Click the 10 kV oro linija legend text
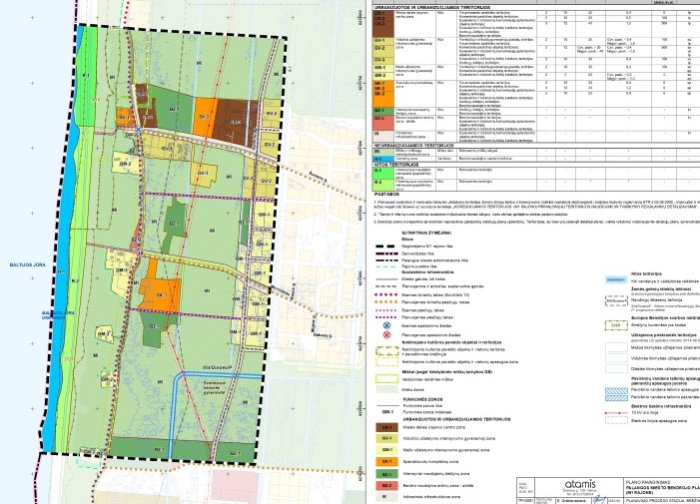This screenshot has height=504, width=700. pyautogui.click(x=645, y=413)
